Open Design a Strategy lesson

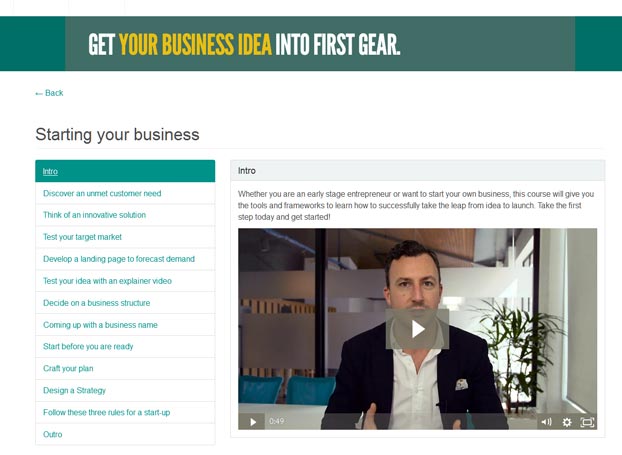coord(125,390)
